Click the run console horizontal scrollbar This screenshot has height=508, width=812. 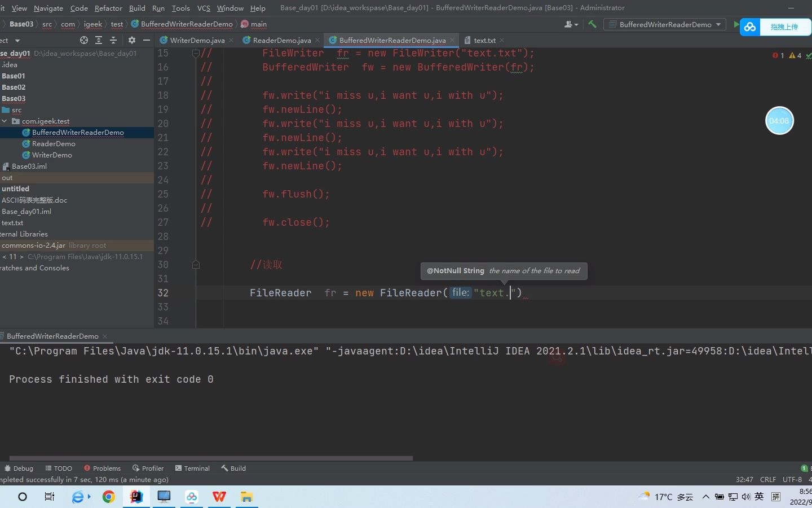(211, 458)
